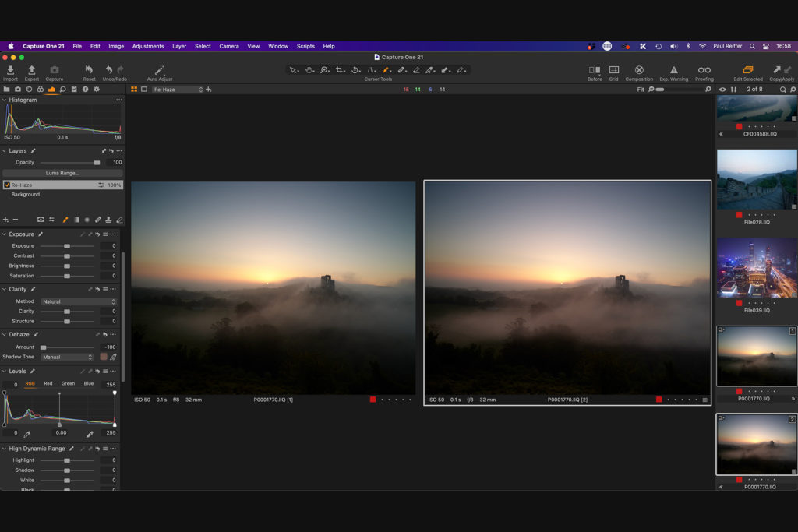This screenshot has width=798, height=532.
Task: Toggle mask visibility eye icon in Layers
Action: click(x=41, y=220)
